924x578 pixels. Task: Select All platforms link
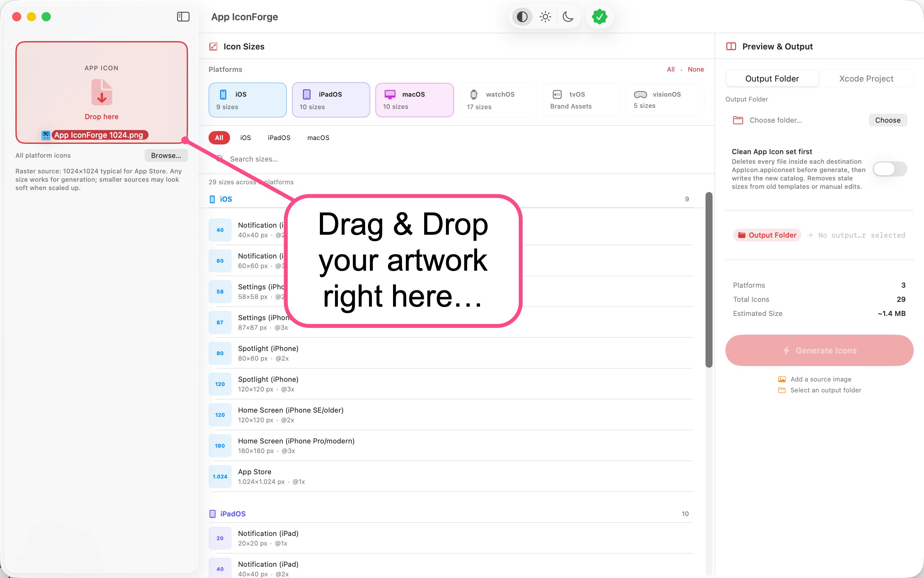tap(671, 70)
